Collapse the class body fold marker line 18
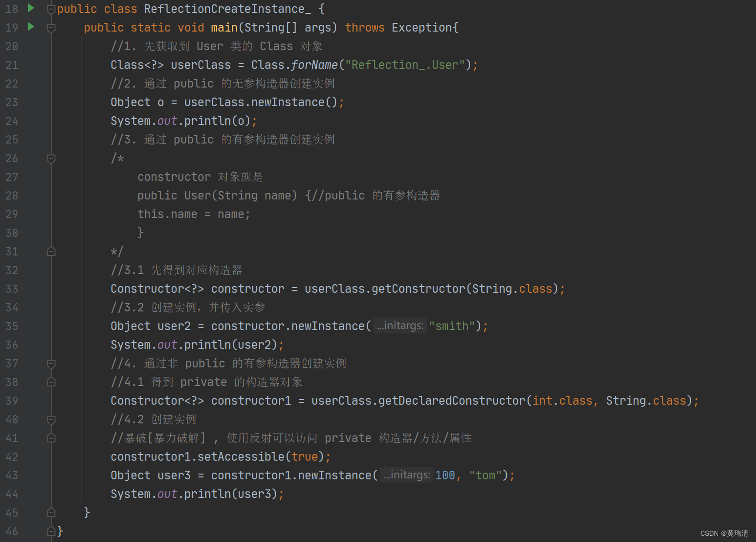The height and width of the screenshot is (542, 756). pyautogui.click(x=51, y=10)
